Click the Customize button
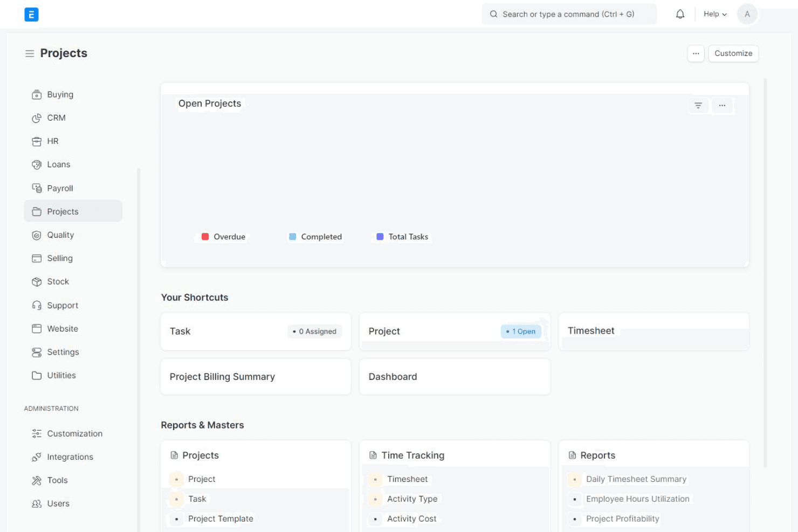The width and height of the screenshot is (798, 532). click(733, 53)
